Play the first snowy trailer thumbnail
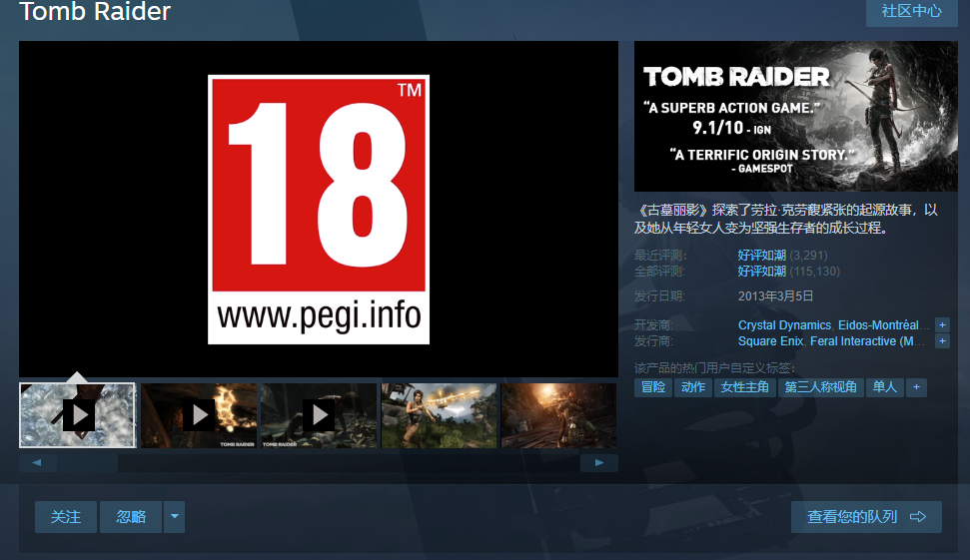This screenshot has height=560, width=970. [x=77, y=414]
